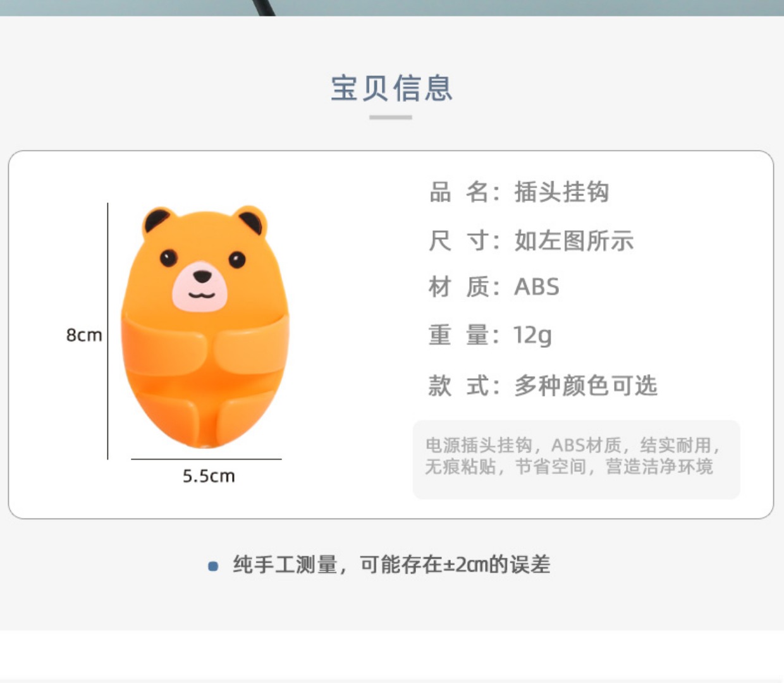Click the gray description box about 电源插头挂钩

tap(577, 460)
